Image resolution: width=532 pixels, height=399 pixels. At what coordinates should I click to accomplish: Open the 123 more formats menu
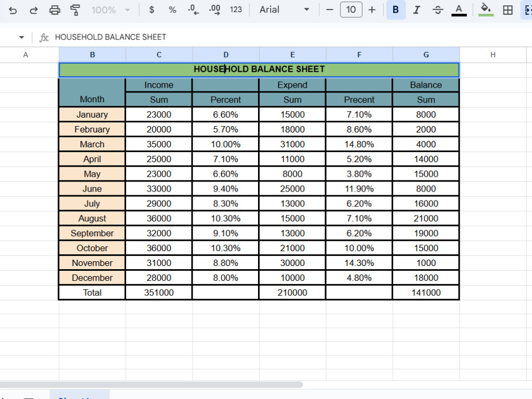[236, 10]
